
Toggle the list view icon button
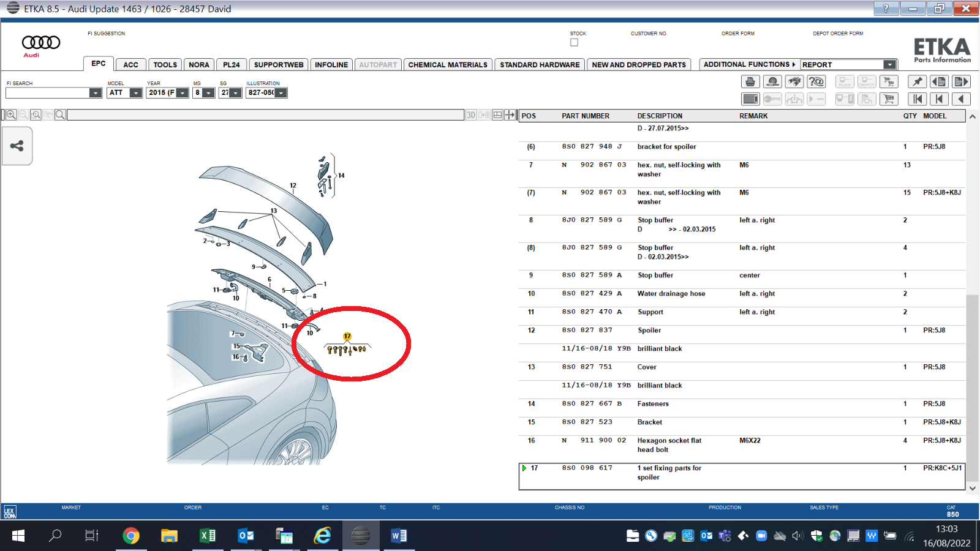(x=750, y=99)
